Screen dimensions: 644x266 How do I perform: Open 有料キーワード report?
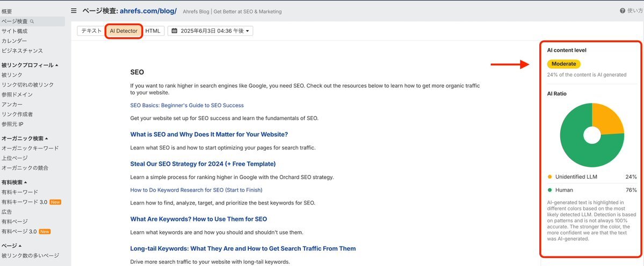pos(20,192)
